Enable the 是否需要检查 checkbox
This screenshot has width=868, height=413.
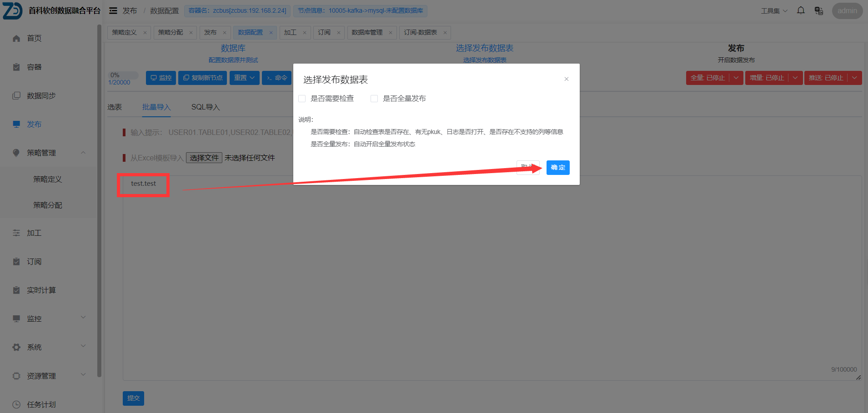coord(302,98)
